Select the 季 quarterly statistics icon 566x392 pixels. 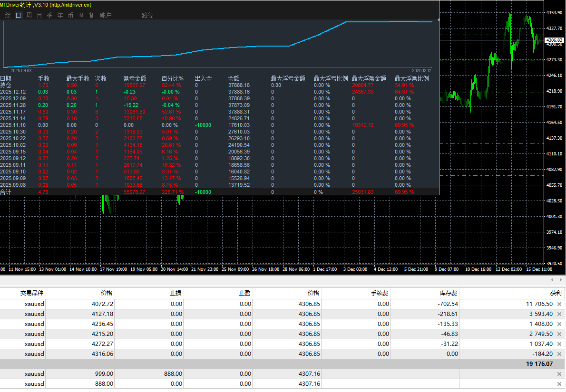tap(49, 15)
